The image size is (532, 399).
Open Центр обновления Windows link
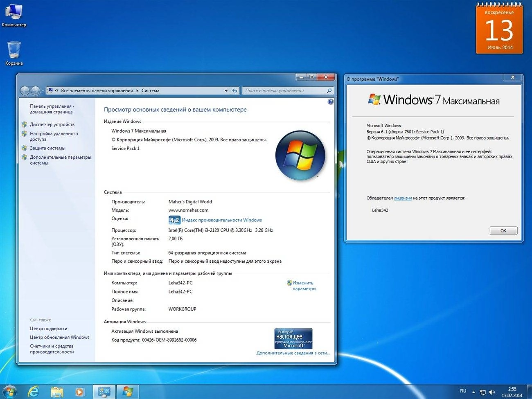[60, 338]
